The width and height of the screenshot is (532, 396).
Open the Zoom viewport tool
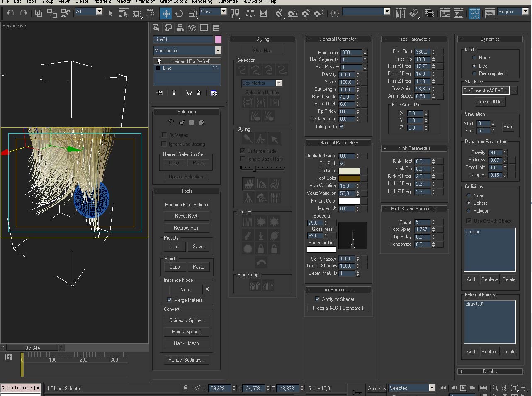click(x=495, y=388)
